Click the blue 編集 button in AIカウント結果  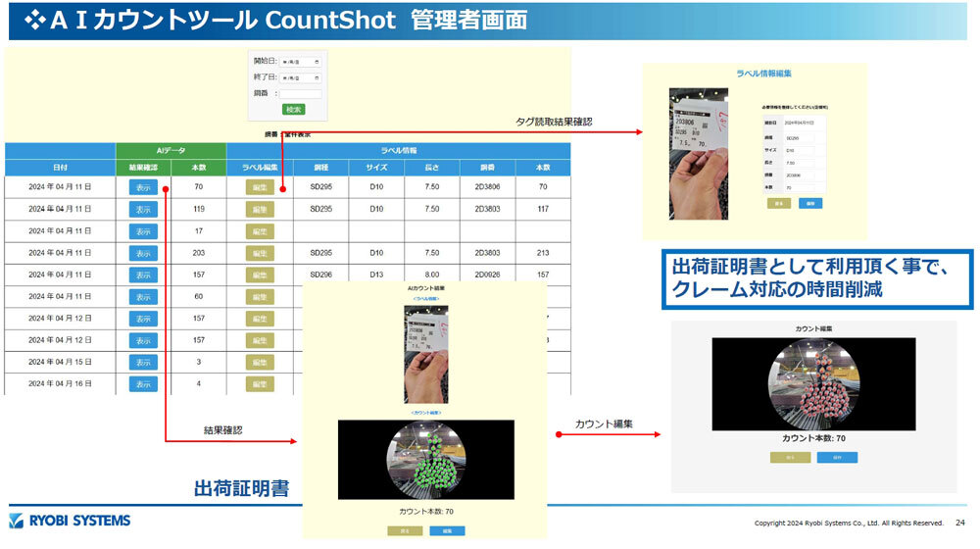point(447,531)
